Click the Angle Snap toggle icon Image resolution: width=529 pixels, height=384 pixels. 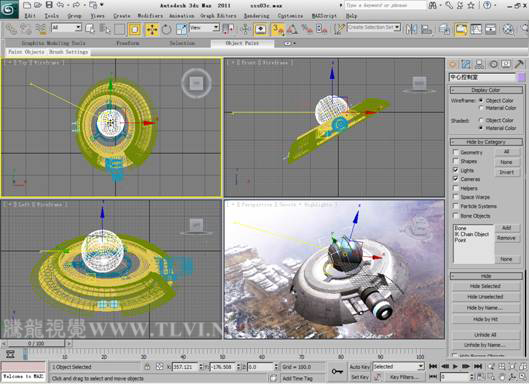click(293, 30)
